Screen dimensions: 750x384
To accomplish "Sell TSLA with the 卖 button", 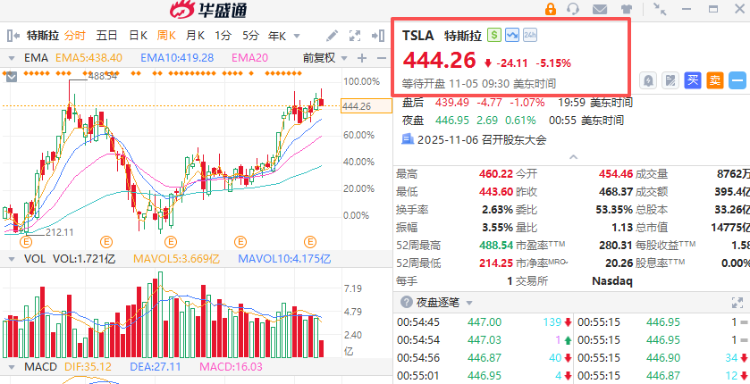I will click(715, 80).
